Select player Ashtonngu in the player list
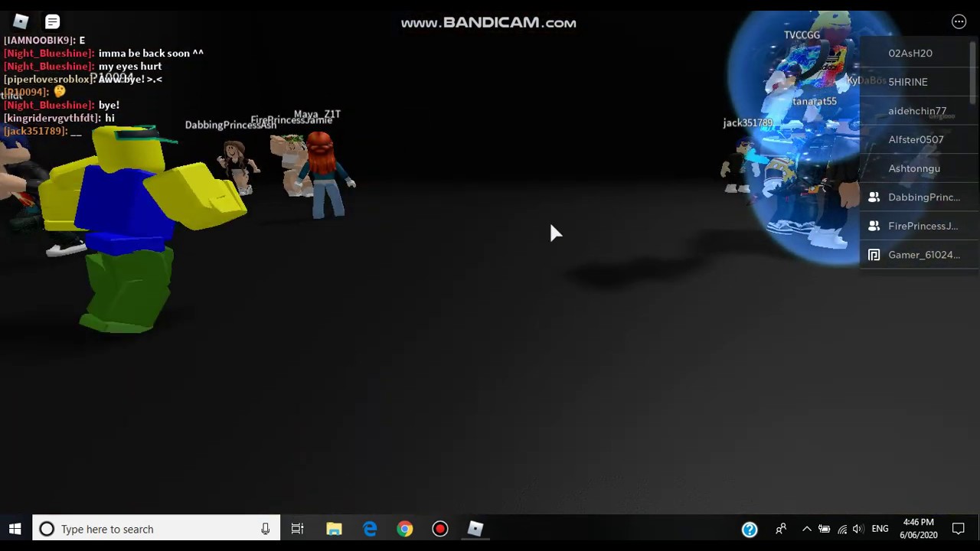The image size is (980, 551). (918, 168)
